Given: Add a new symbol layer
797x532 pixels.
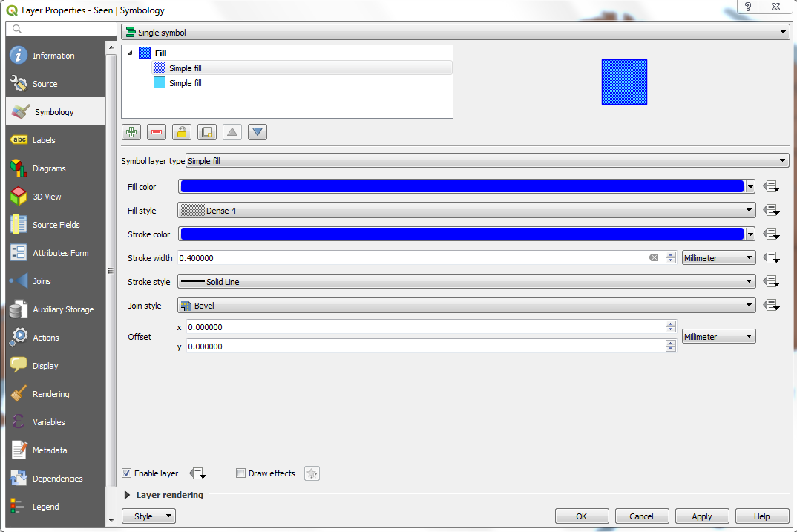Looking at the screenshot, I should [x=131, y=131].
